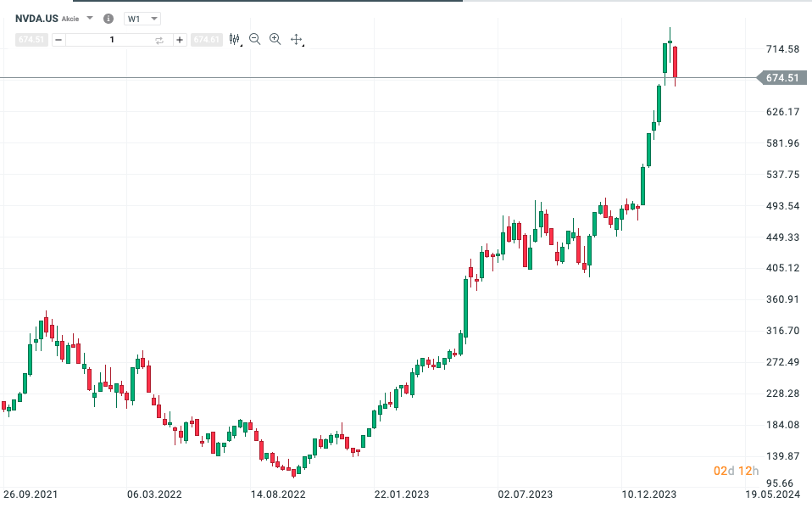This screenshot has height=508, width=812.
Task: Click the instrument info icon
Action: click(x=108, y=19)
